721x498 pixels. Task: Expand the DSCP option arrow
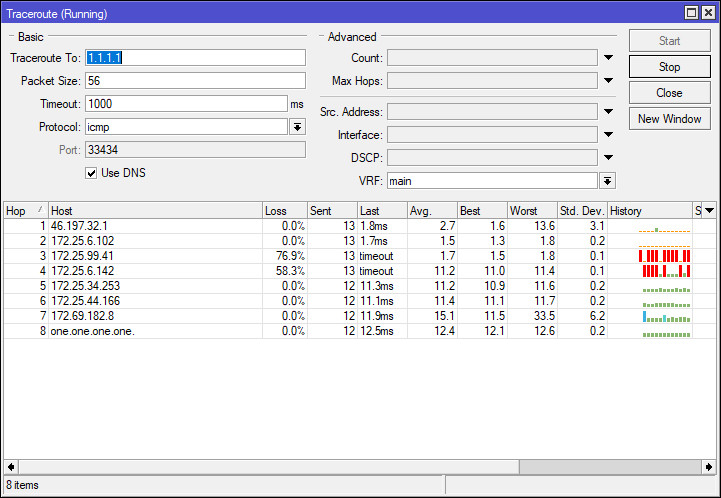pyautogui.click(x=608, y=157)
